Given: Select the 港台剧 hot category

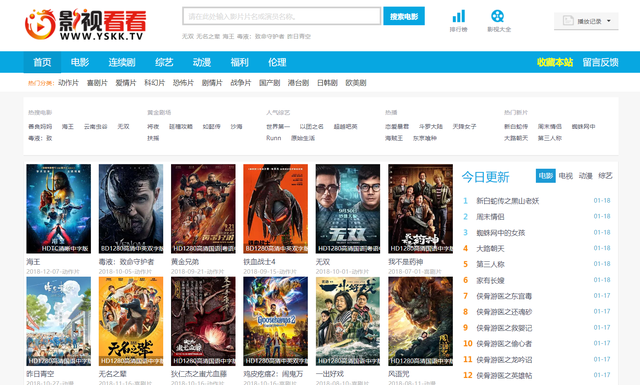Looking at the screenshot, I should point(298,83).
